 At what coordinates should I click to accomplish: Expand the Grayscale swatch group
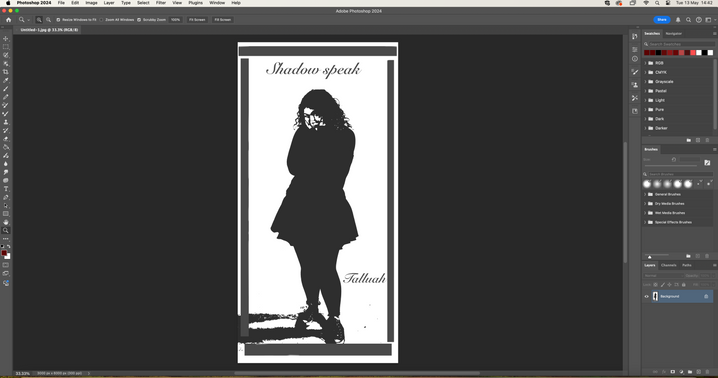pyautogui.click(x=646, y=82)
